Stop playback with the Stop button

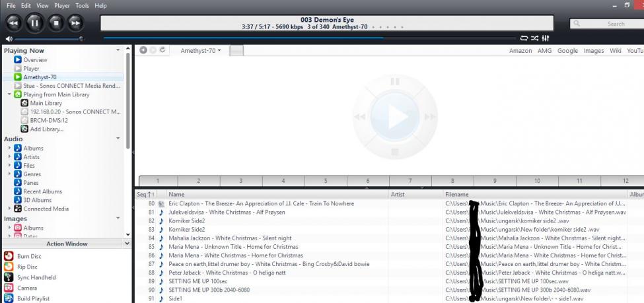56,23
